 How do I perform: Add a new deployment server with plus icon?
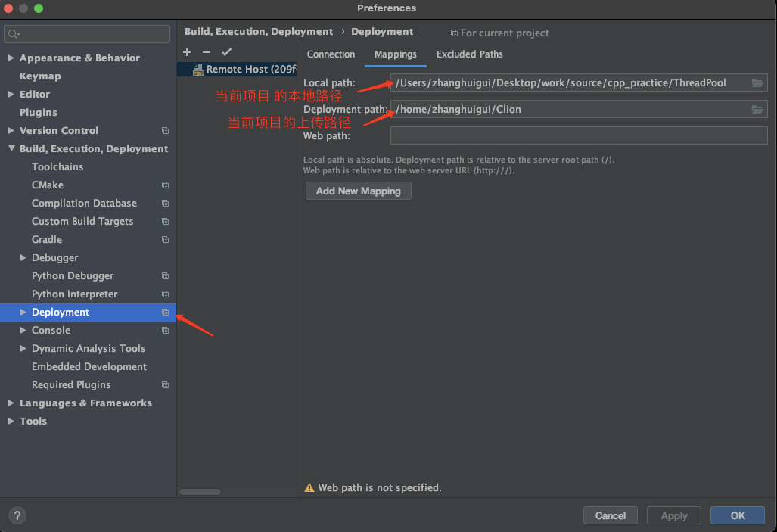(187, 52)
